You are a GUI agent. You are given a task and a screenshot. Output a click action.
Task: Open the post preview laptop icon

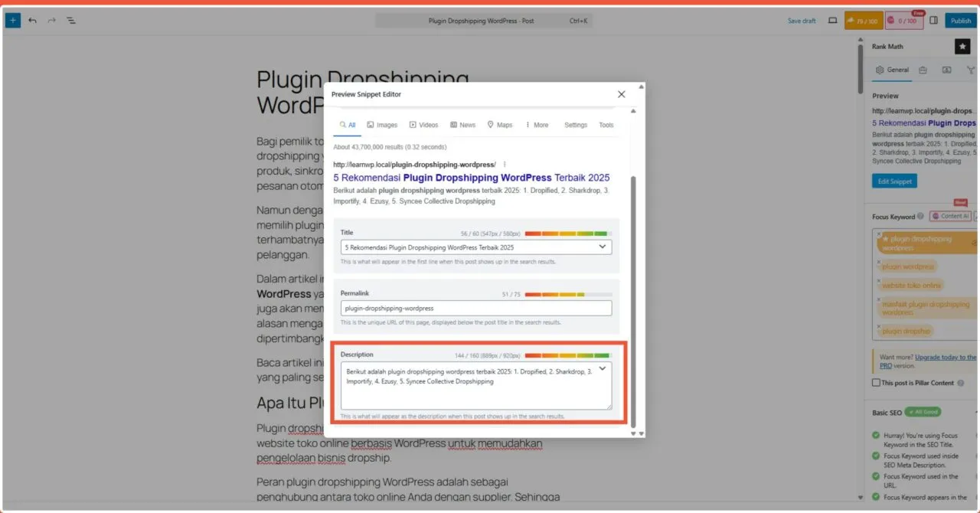pos(832,21)
